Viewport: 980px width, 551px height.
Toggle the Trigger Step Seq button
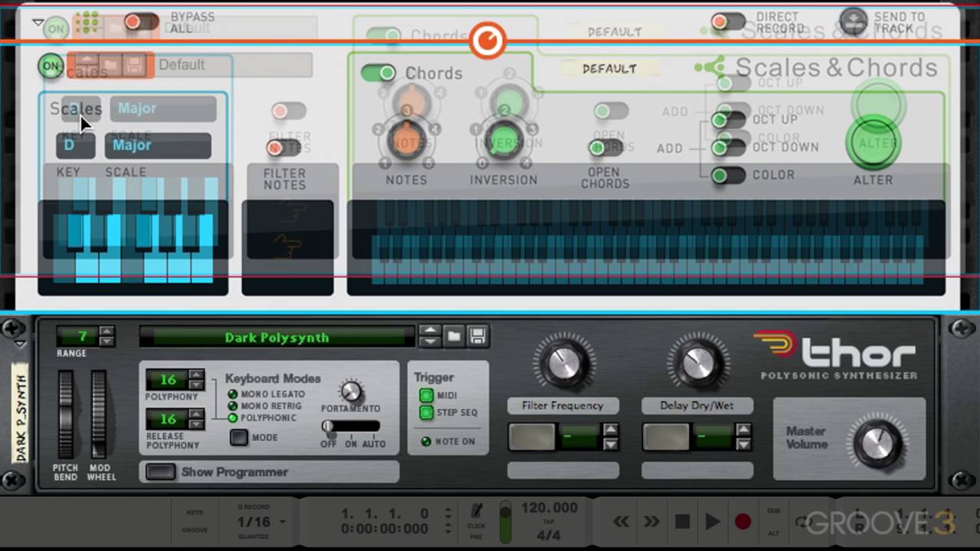426,412
